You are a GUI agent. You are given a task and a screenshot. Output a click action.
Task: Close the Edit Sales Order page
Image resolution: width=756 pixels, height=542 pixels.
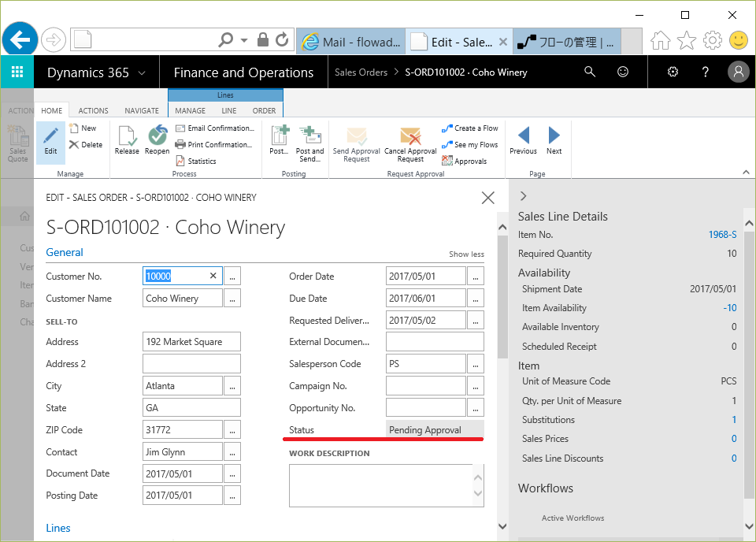(488, 197)
